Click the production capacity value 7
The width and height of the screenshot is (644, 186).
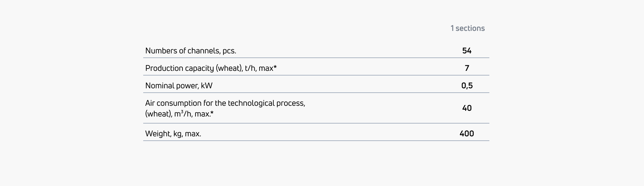click(467, 68)
